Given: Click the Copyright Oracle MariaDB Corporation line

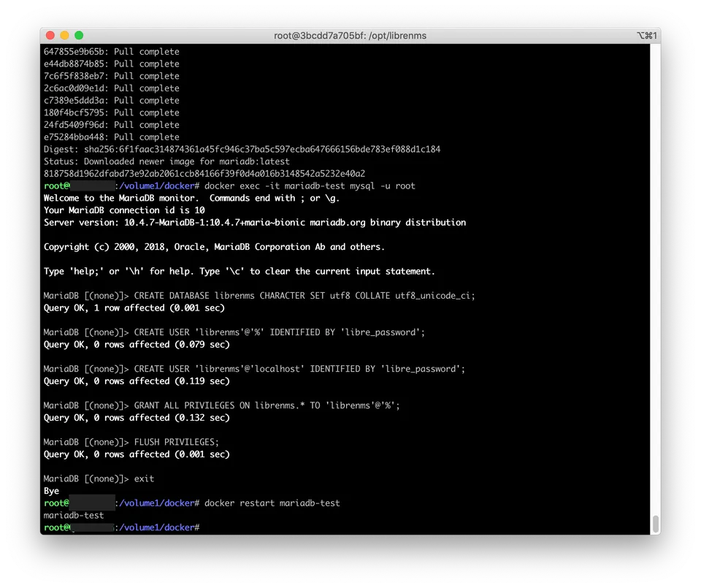Looking at the screenshot, I should pyautogui.click(x=214, y=247).
